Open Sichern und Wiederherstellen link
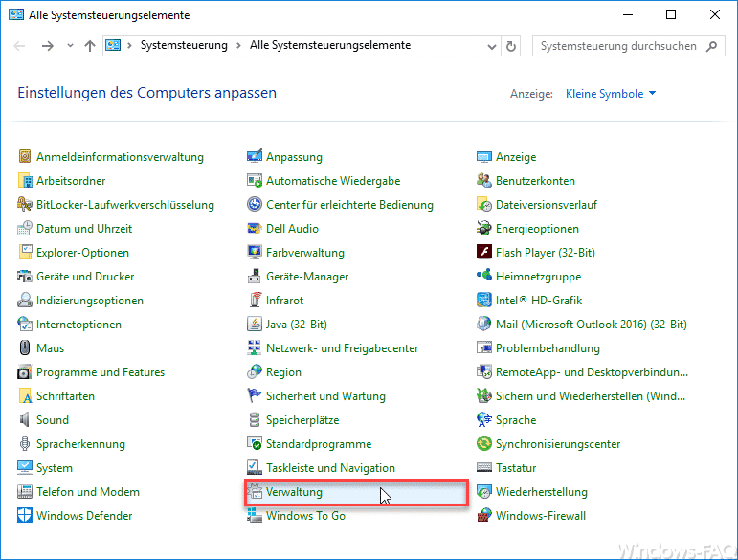 [x=591, y=396]
